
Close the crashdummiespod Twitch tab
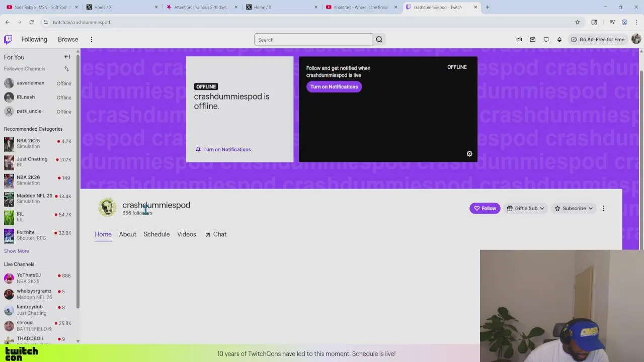tap(475, 7)
